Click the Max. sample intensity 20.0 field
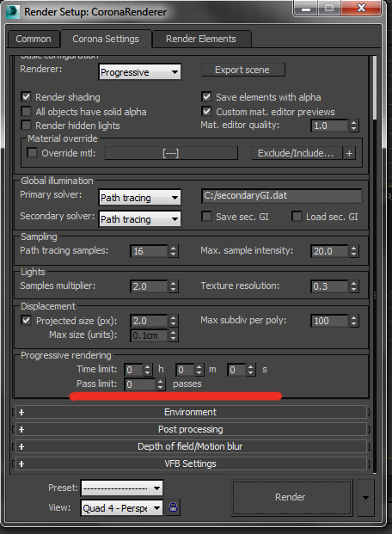This screenshot has width=392, height=534. click(329, 251)
